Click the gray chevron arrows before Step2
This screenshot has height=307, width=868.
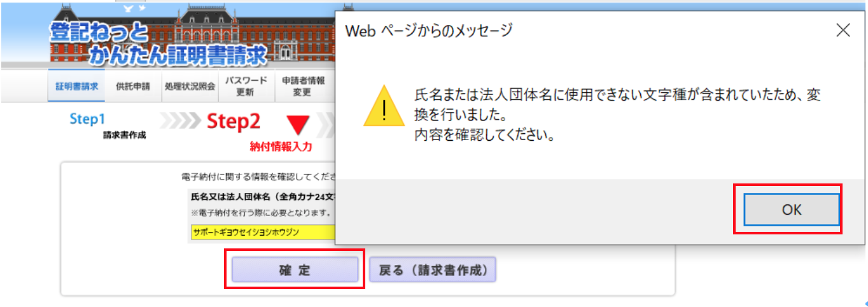pos(179,121)
